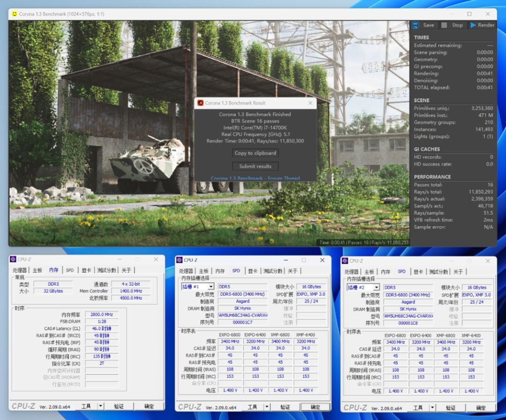Click Submit results button

point(255,166)
